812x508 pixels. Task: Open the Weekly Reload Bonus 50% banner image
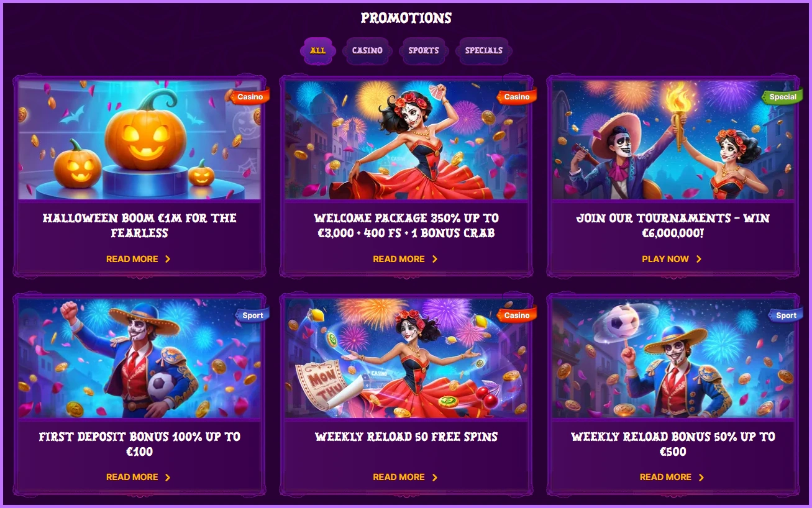click(673, 358)
